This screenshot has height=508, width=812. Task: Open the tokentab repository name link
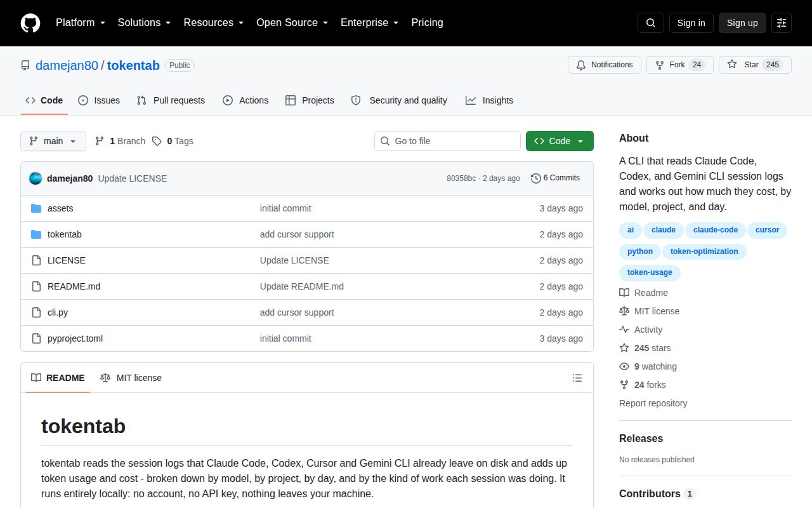(133, 65)
